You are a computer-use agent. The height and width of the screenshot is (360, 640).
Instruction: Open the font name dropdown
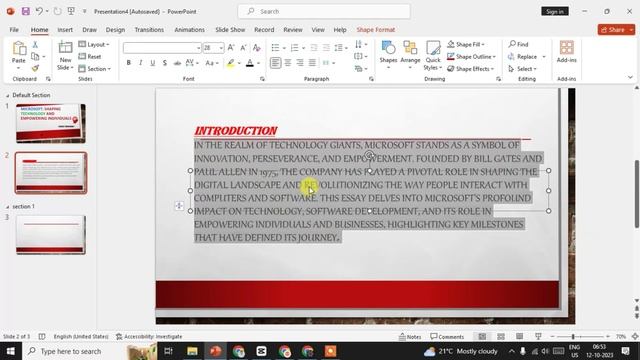[198, 48]
